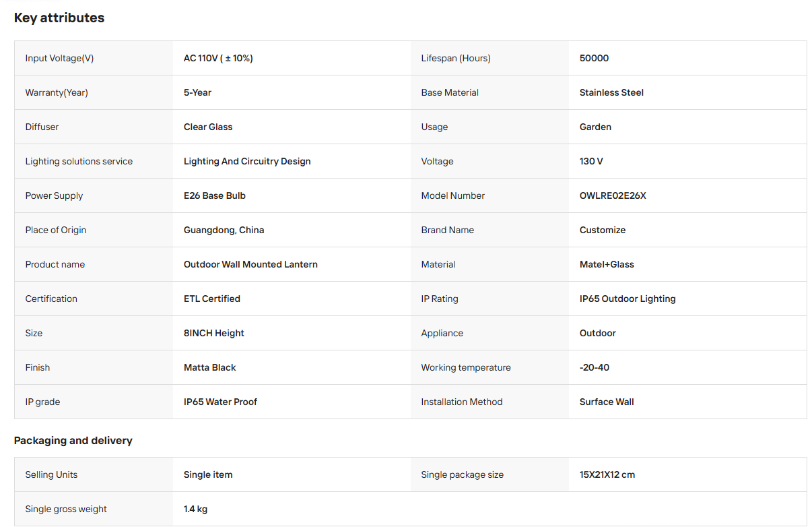The width and height of the screenshot is (812, 527).
Task: Click the Guangdong, China origin value
Action: point(224,230)
